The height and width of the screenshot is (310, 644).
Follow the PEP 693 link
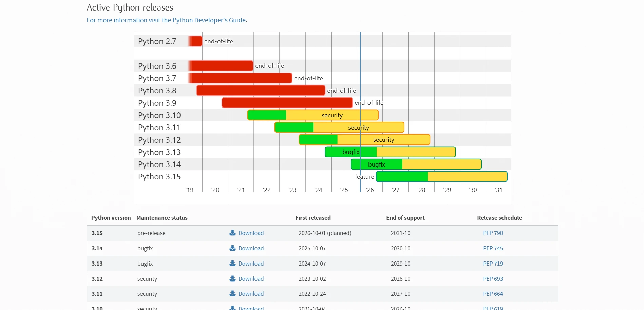pos(493,279)
